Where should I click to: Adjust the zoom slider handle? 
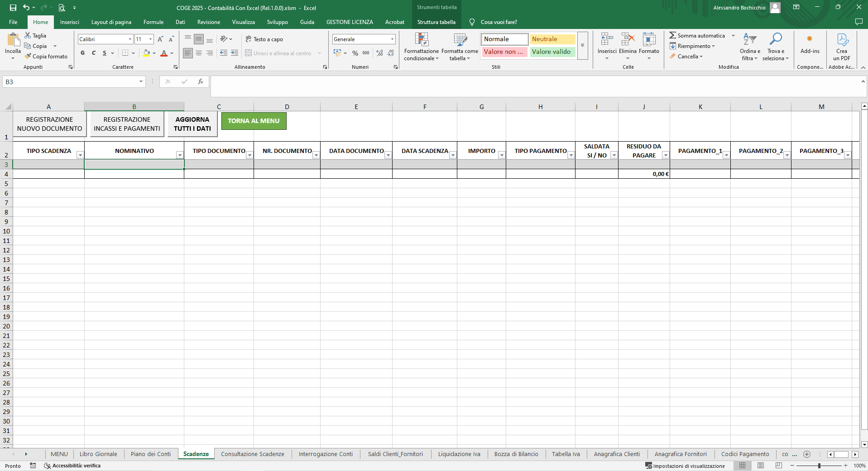pyautogui.click(x=819, y=466)
